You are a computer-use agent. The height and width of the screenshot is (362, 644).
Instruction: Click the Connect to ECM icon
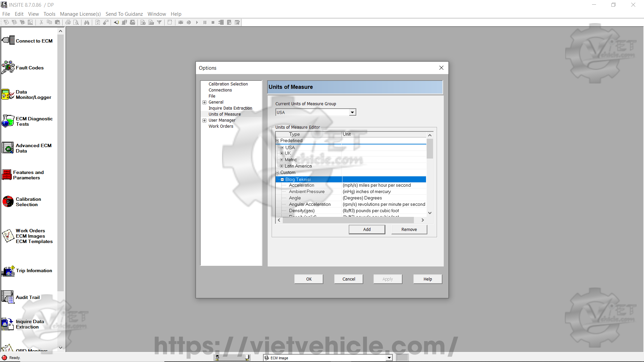(8, 41)
